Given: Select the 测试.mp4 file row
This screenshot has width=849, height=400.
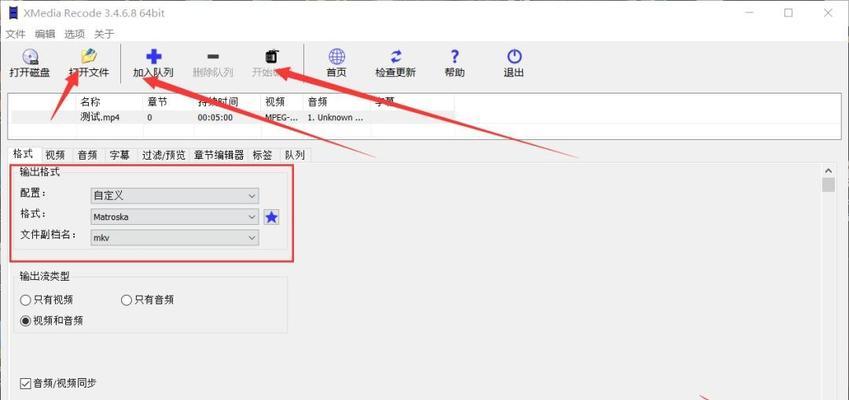Looking at the screenshot, I should [x=233, y=117].
